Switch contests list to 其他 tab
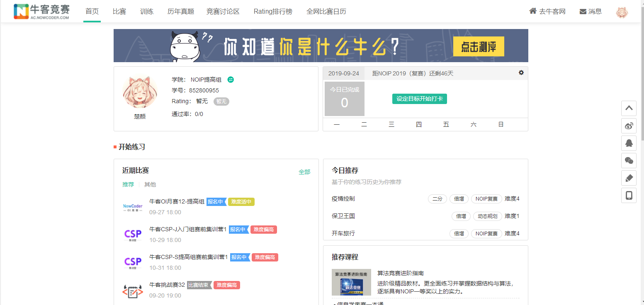This screenshot has width=644, height=305. [150, 184]
